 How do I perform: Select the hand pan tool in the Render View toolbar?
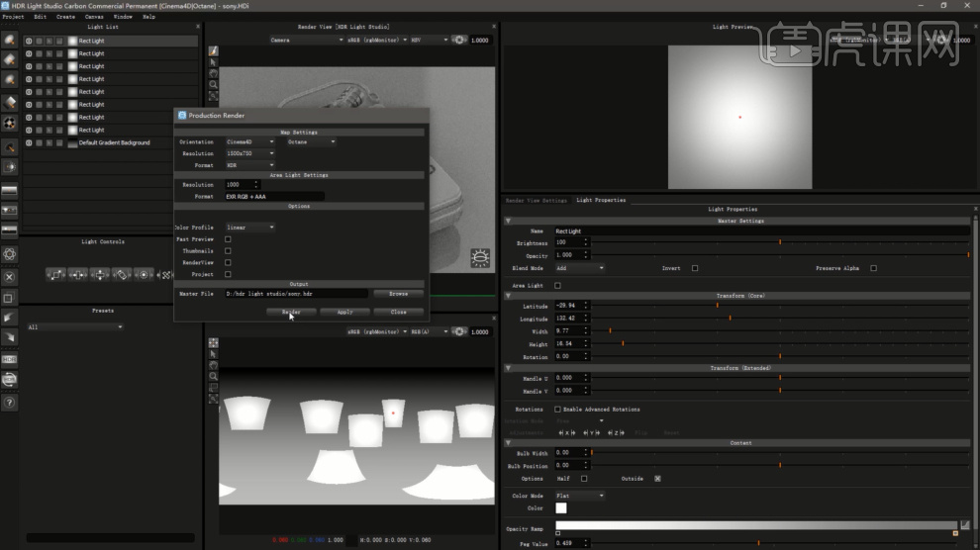(213, 73)
